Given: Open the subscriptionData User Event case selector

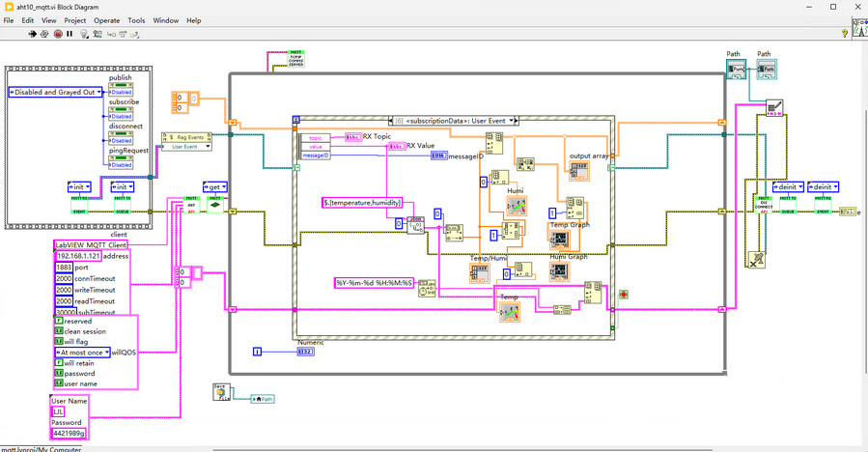Looking at the screenshot, I should (454, 120).
